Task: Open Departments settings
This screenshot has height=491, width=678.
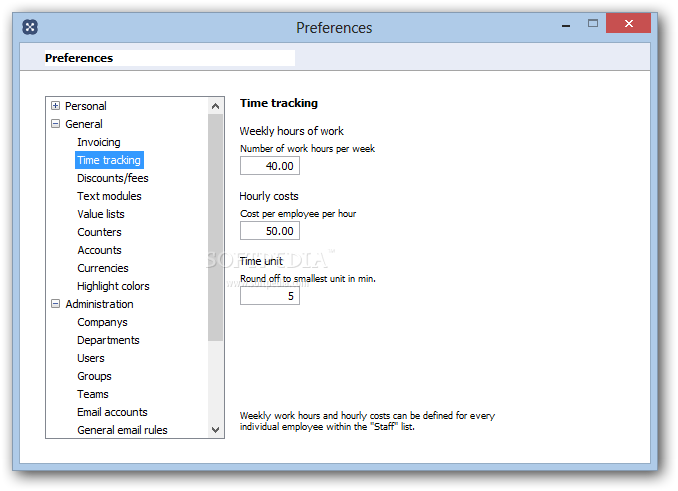Action: [x=108, y=340]
